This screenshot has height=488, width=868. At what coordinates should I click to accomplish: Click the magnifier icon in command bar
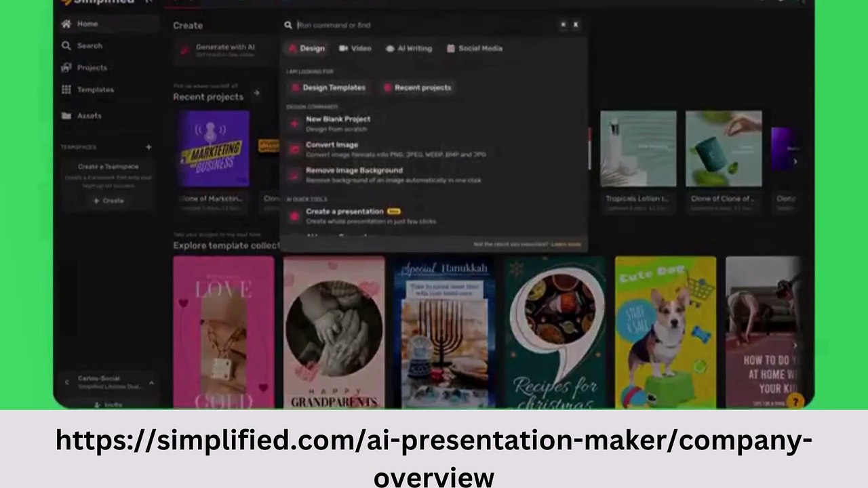(x=288, y=25)
